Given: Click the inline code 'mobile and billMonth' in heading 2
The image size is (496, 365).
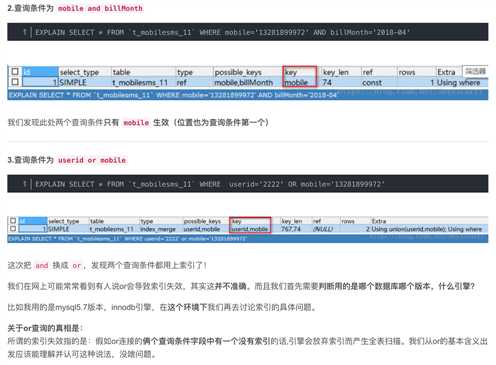Looking at the screenshot, I should (x=100, y=8).
